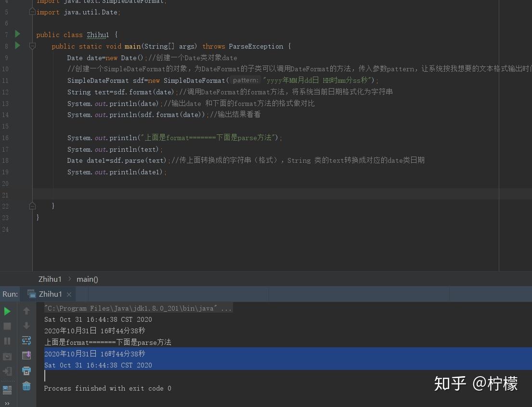Navigate up the stack trace with the up arrow
The image size is (532, 407).
(x=26, y=311)
